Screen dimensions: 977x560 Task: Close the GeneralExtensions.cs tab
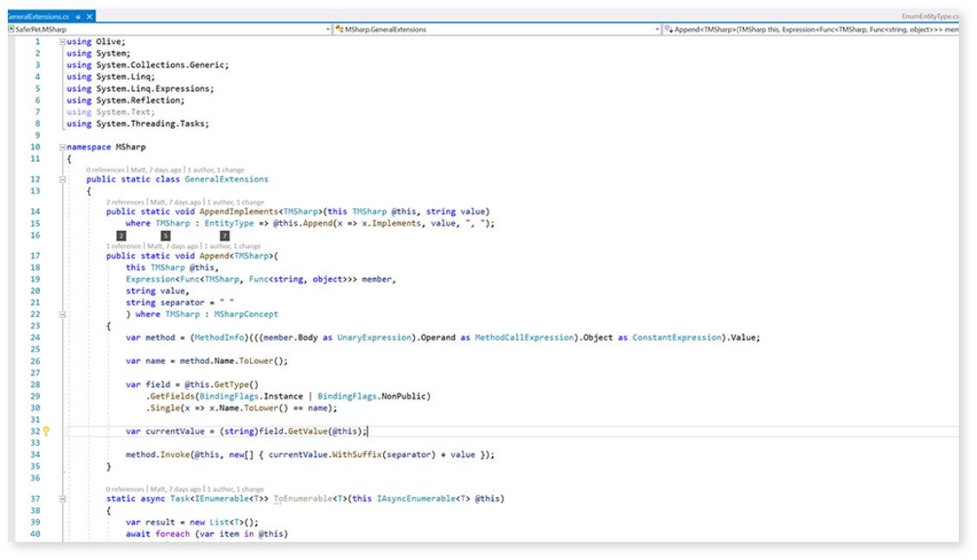coord(87,15)
